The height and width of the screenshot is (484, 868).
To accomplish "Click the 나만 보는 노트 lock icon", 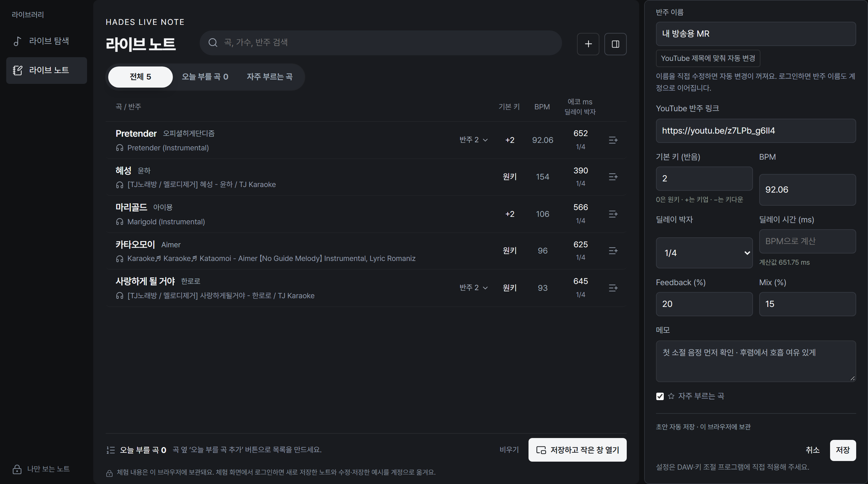I will (x=17, y=469).
